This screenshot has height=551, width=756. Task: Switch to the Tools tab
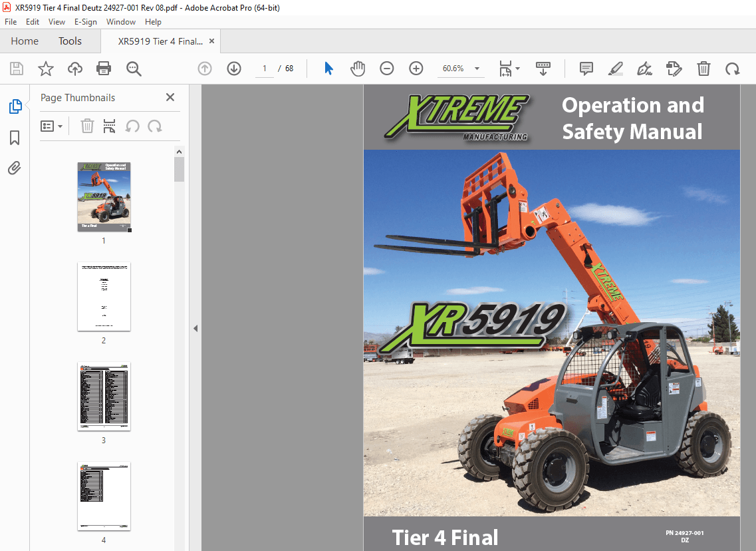[69, 41]
